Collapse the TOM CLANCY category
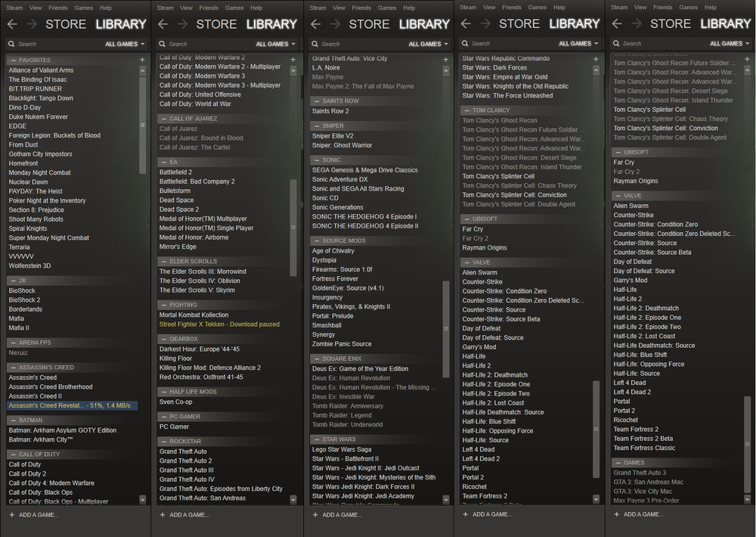756x537 pixels. pos(466,110)
